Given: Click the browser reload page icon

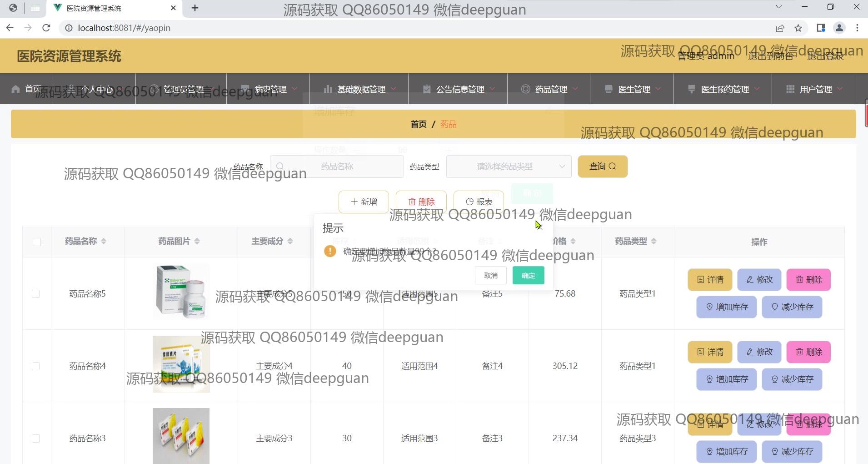Looking at the screenshot, I should click(x=46, y=28).
